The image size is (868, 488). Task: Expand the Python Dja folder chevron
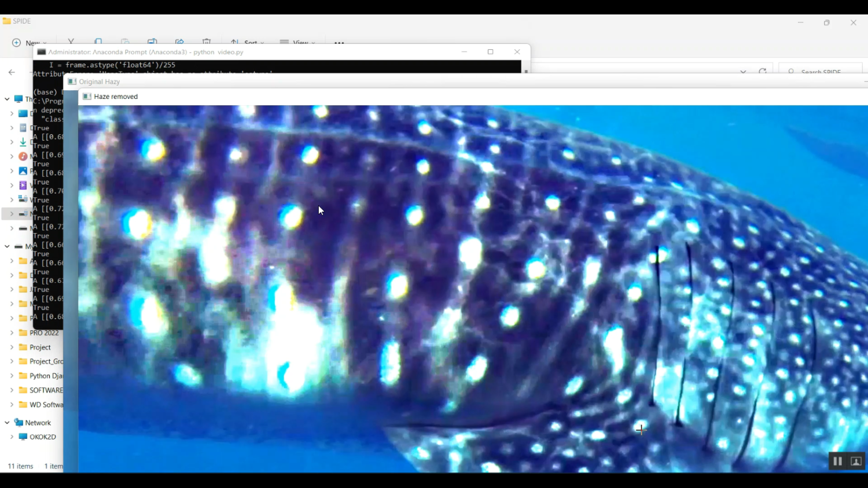(x=12, y=376)
